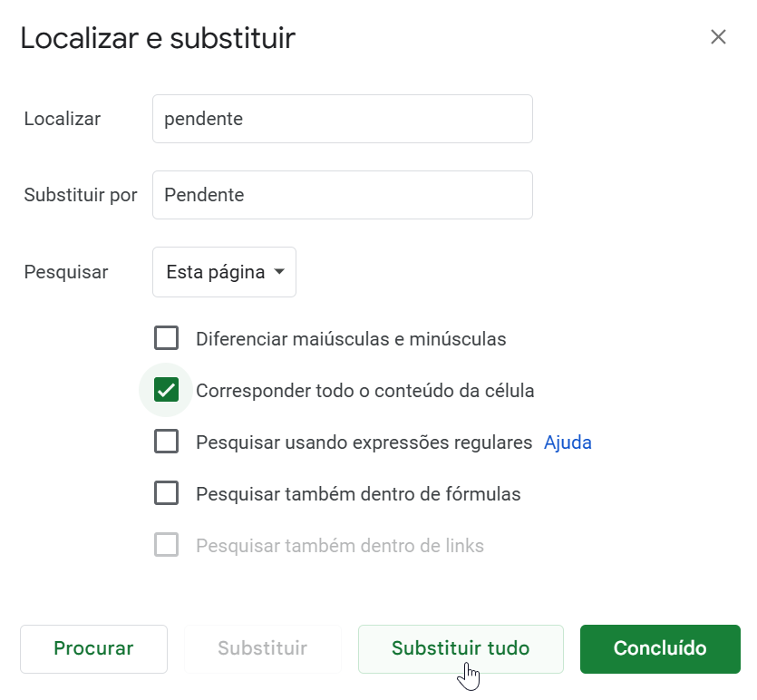Click the disabled 'Substituir' button
This screenshot has height=700, width=757.
(263, 648)
